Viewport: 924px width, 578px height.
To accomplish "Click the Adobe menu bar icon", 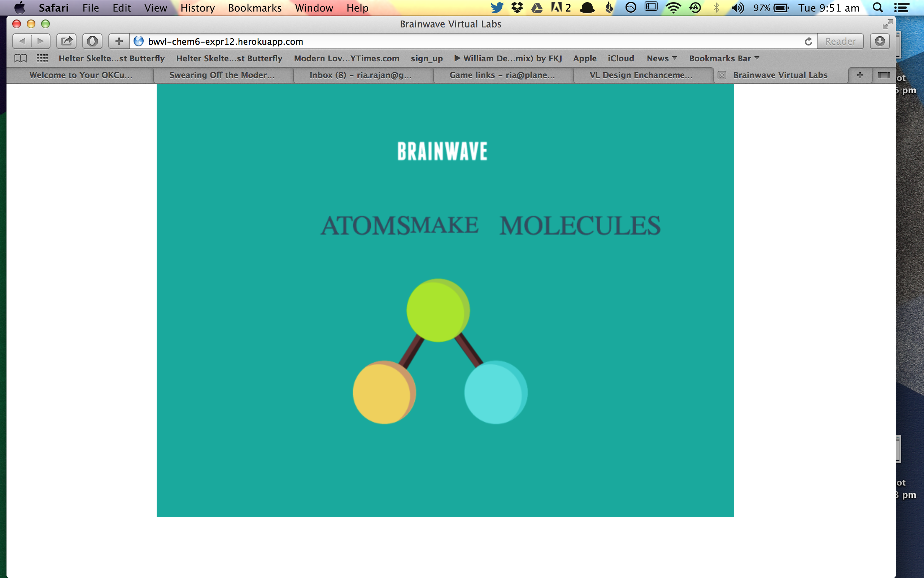I will point(561,8).
